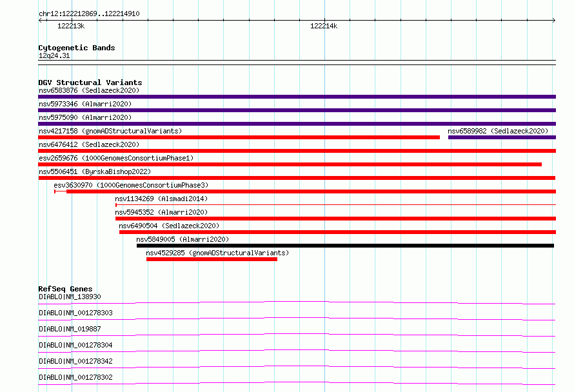
Task: Open esv2659676 1000GenomesConsortiumPhase1 label
Action: (x=116, y=158)
